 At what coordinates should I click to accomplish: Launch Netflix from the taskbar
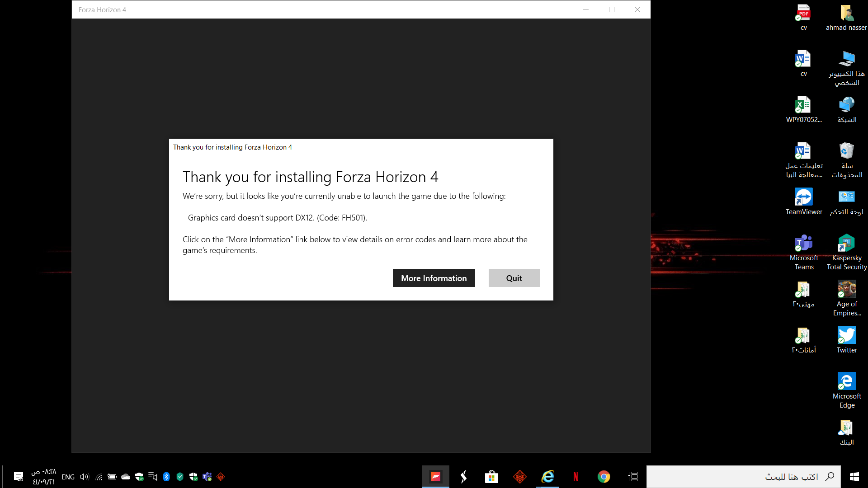tap(576, 477)
